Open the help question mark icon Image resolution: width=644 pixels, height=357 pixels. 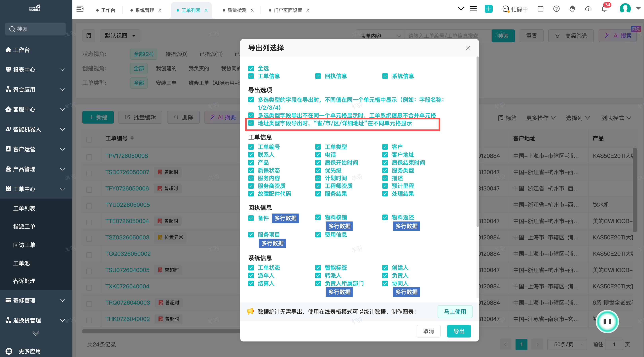tap(556, 9)
